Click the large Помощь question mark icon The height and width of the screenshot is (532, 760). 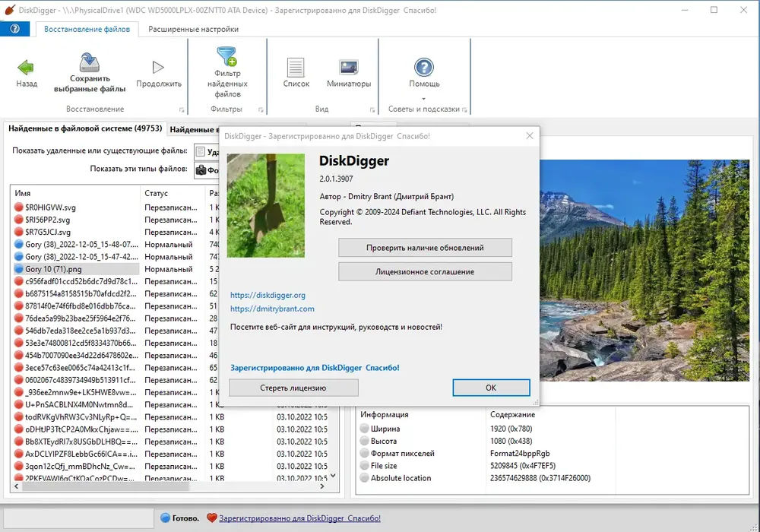[424, 68]
